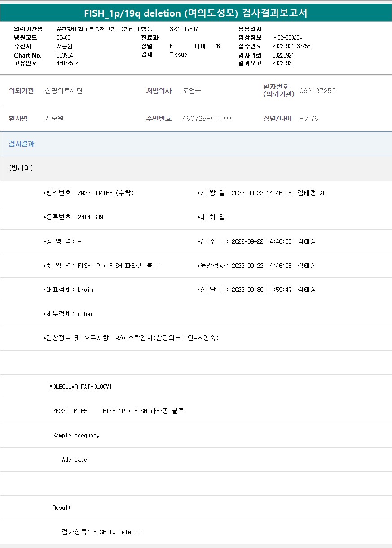Select the 검사결과 section header
This screenshot has width=392, height=548.
click(22, 144)
